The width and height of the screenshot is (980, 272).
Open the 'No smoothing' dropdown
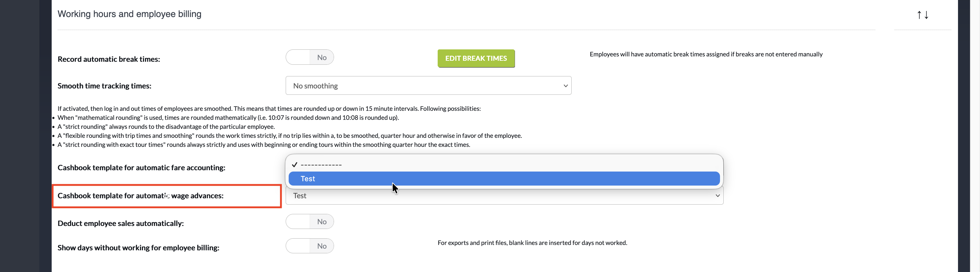click(x=428, y=86)
